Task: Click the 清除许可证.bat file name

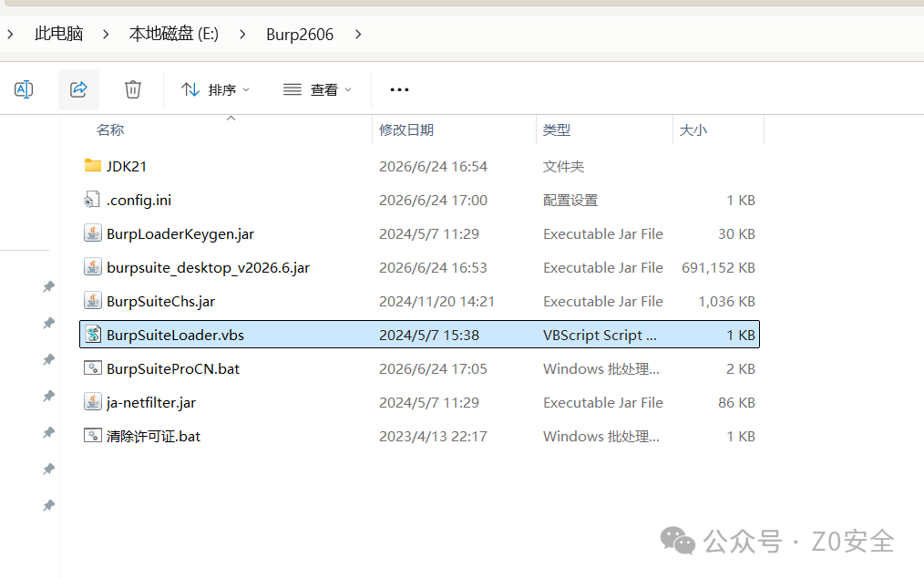Action: 153,437
